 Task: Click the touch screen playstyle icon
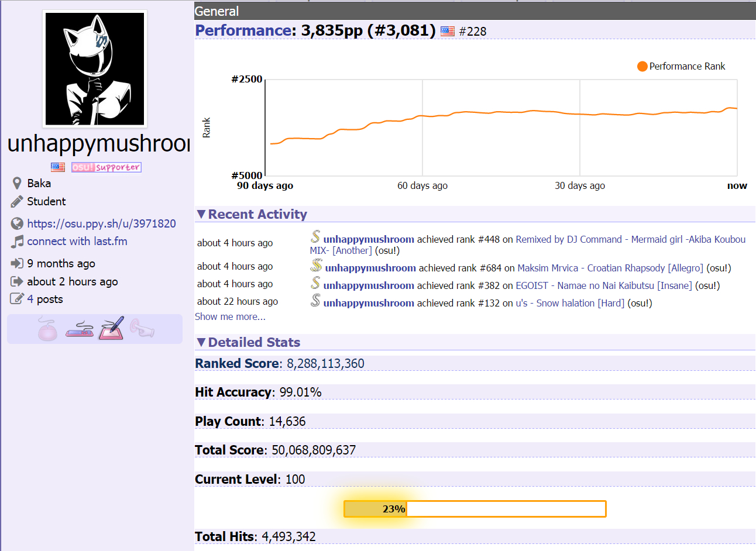pos(142,328)
